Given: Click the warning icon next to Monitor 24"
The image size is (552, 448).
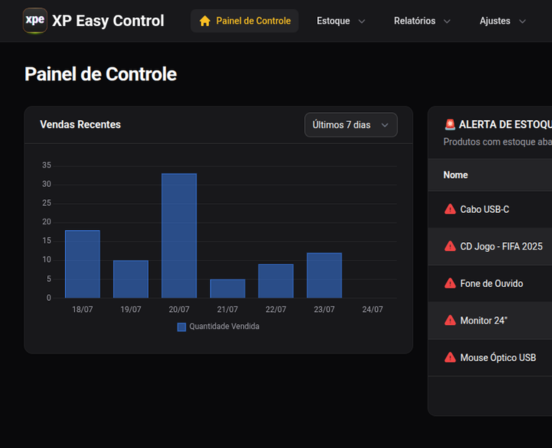Looking at the screenshot, I should pyautogui.click(x=450, y=320).
